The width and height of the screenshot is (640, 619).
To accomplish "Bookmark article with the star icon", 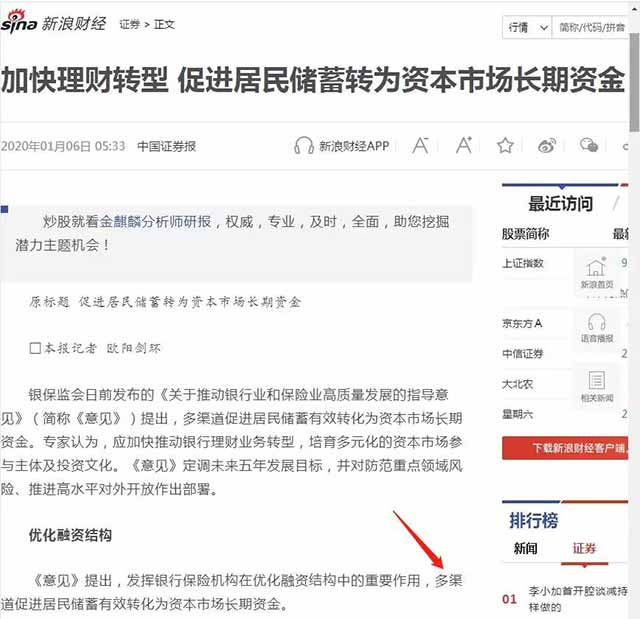I will click(505, 146).
